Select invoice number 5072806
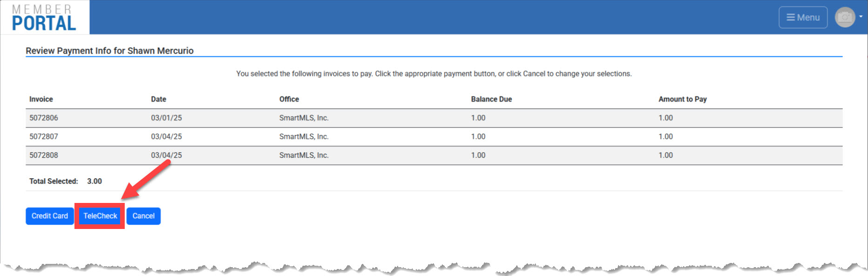868x276 pixels. [44, 118]
